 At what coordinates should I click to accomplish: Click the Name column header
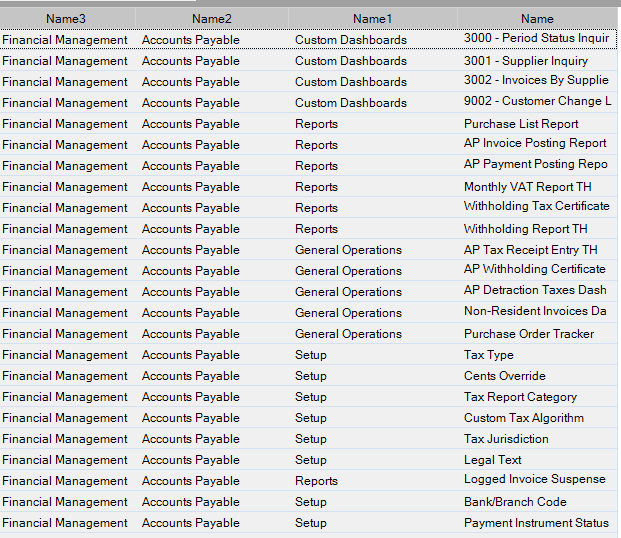537,19
